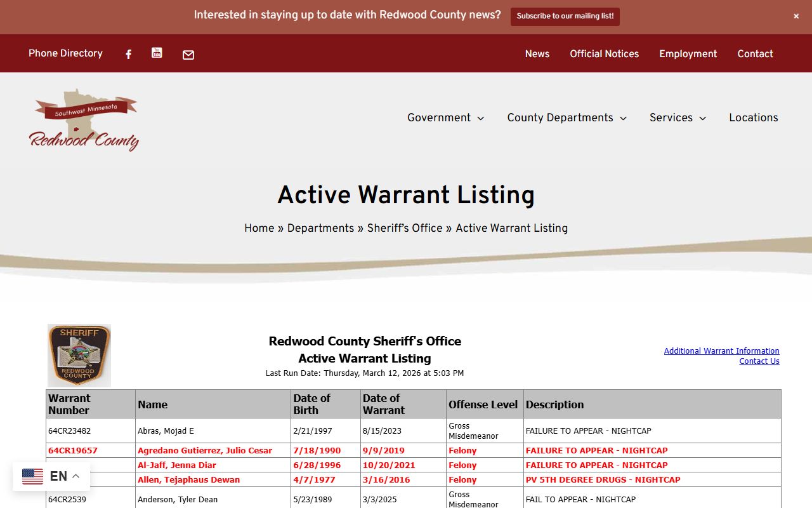Select the name Abras, Mojad E
This screenshot has height=508, width=812.
tap(166, 431)
